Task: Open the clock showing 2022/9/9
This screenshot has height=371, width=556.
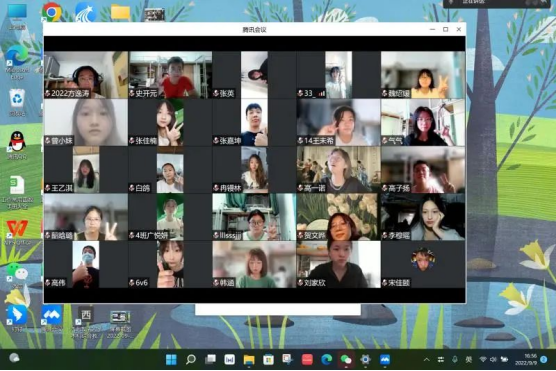Action: click(x=527, y=360)
